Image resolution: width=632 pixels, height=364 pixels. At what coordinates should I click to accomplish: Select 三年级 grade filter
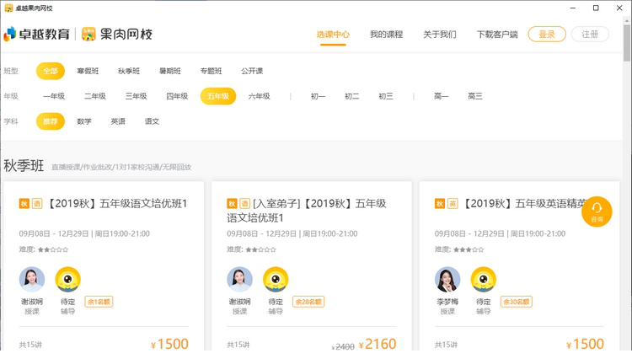pos(137,96)
